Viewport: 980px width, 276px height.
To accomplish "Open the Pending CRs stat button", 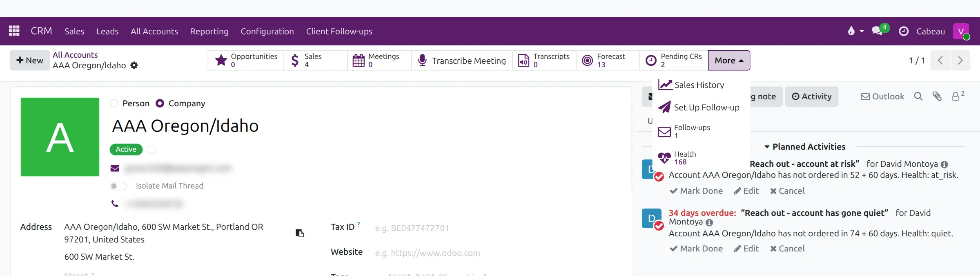I will [674, 61].
